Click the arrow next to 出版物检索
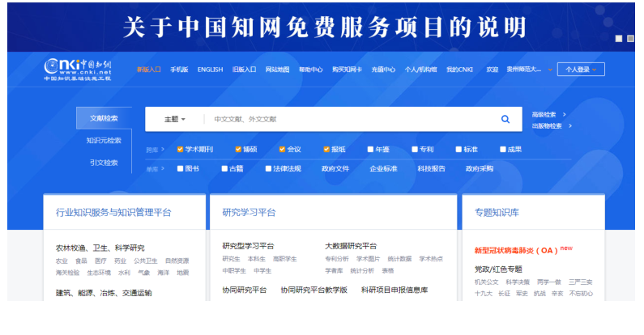Image resolution: width=644 pixels, height=335 pixels. pyautogui.click(x=571, y=126)
